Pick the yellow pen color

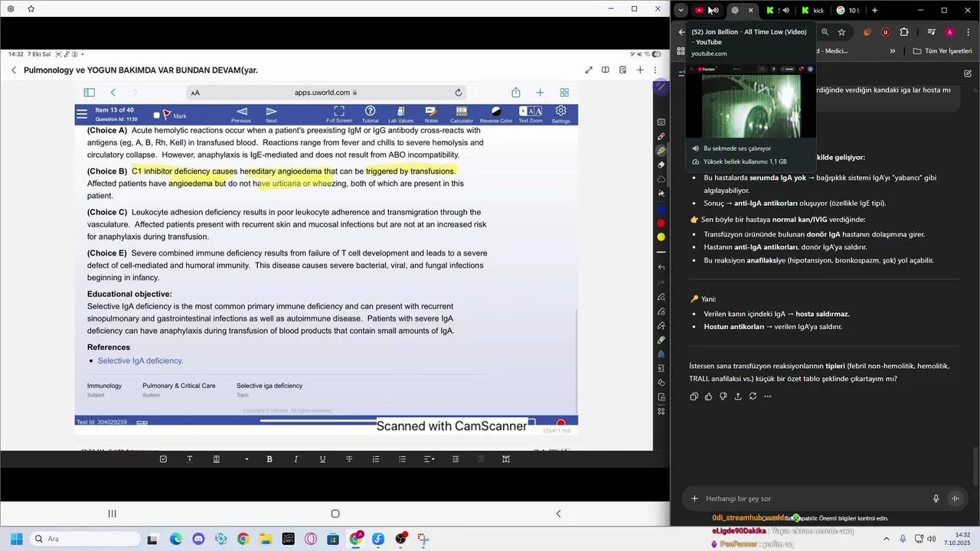pyautogui.click(x=661, y=237)
